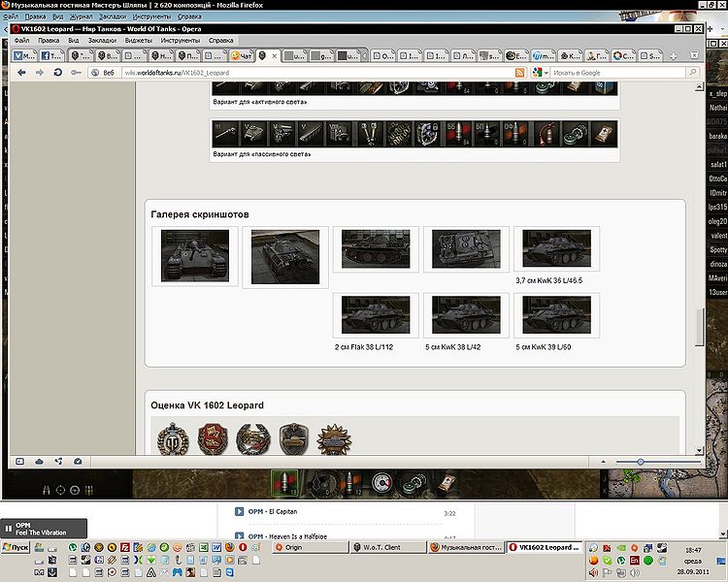The height and width of the screenshot is (582, 728).
Task: Open Opera Link cloud icon
Action: click(x=40, y=462)
